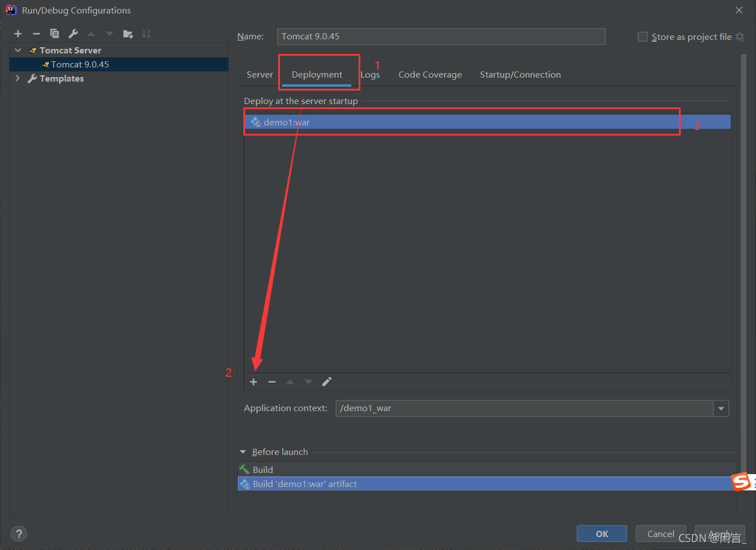756x550 pixels.
Task: Move deployment artifact up arrow
Action: coord(290,382)
